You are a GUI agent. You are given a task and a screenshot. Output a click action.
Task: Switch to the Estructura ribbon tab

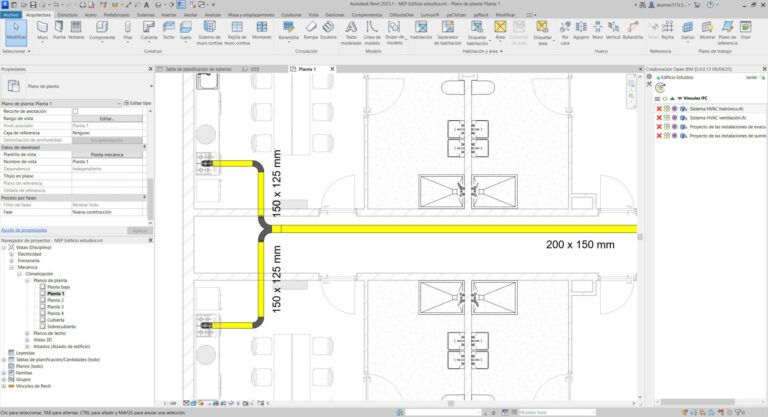coord(68,15)
